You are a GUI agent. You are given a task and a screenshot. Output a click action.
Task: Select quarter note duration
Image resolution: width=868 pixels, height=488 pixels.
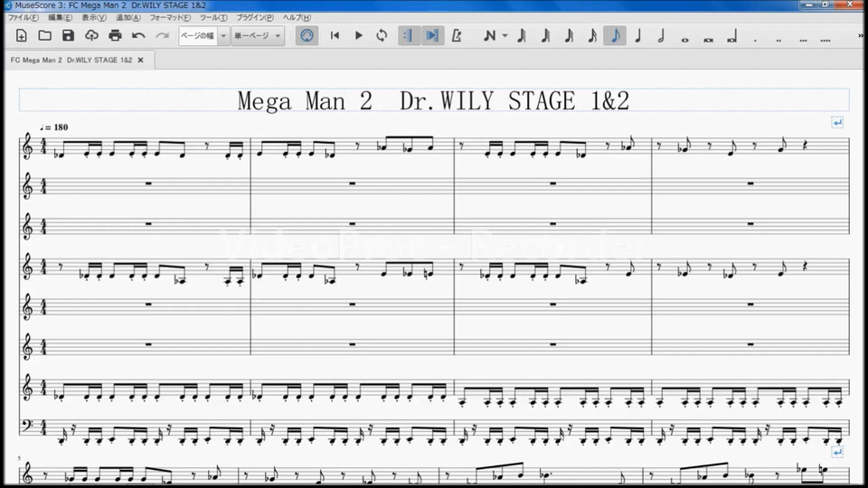pyautogui.click(x=638, y=36)
